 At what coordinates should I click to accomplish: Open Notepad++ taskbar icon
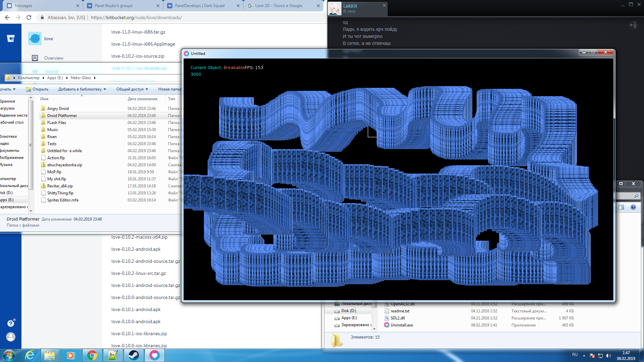coord(113,355)
